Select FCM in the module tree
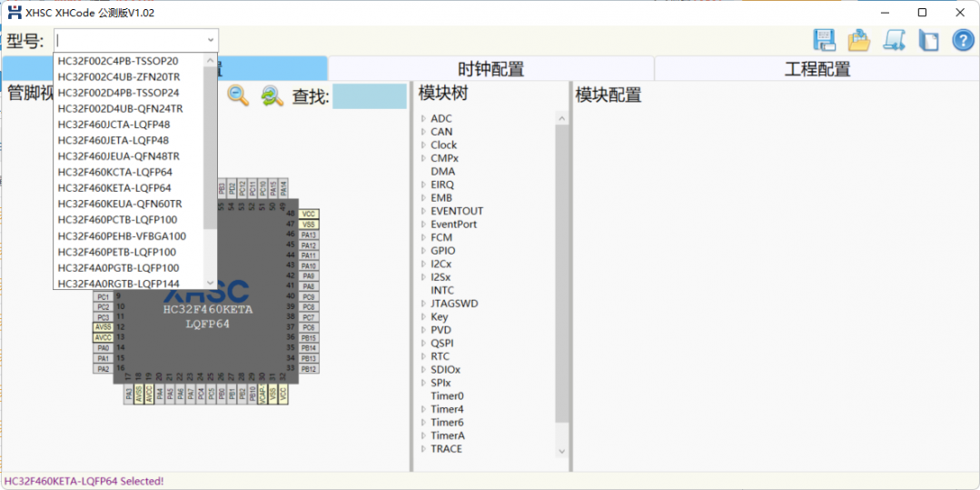980x490 pixels. tap(441, 237)
